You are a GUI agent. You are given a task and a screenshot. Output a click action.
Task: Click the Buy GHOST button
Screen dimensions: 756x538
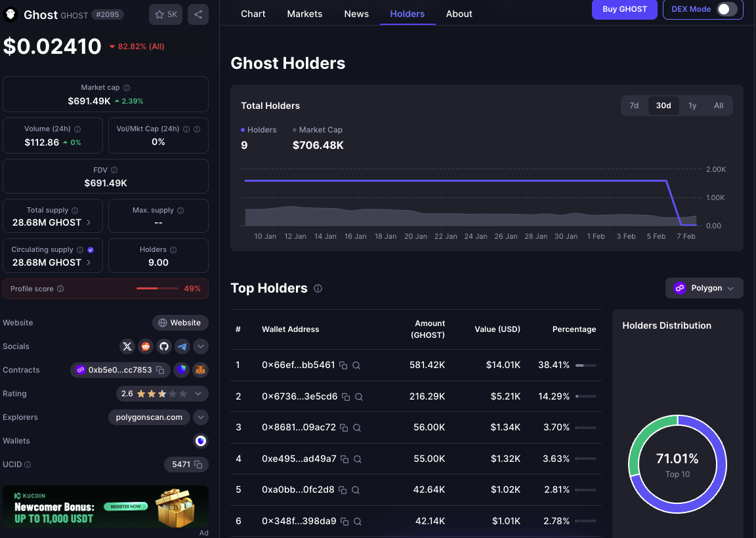[x=624, y=9]
